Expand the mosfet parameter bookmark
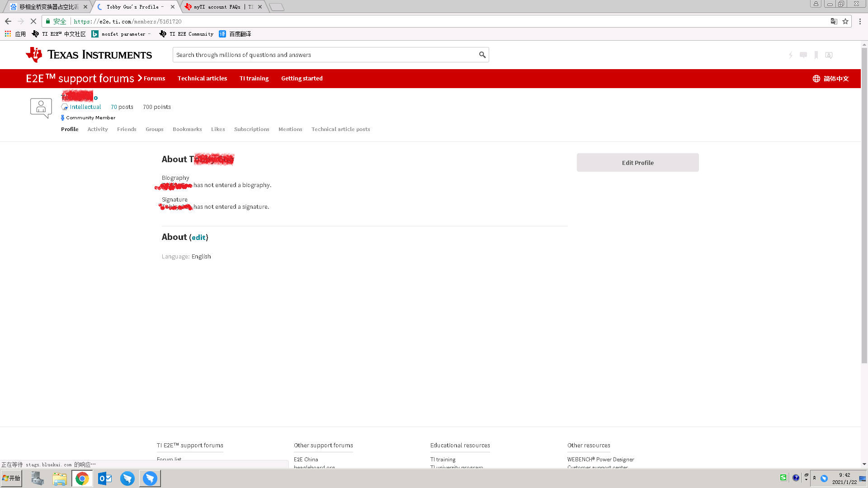 [121, 34]
